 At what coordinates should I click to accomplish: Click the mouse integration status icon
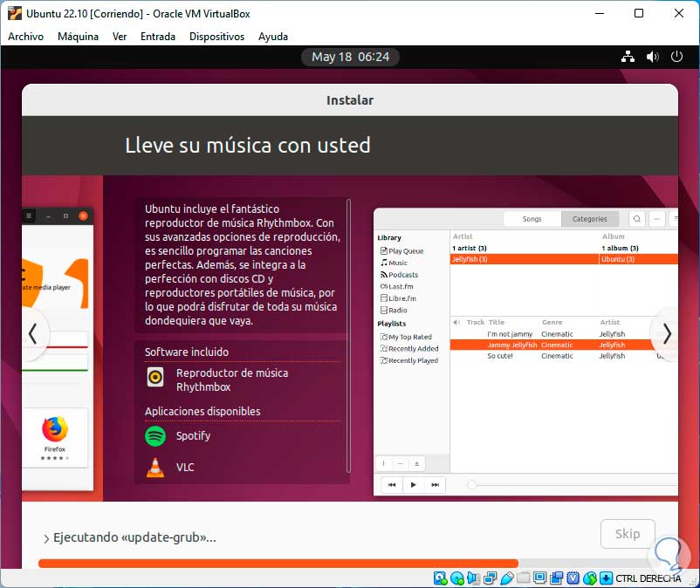coord(590,578)
